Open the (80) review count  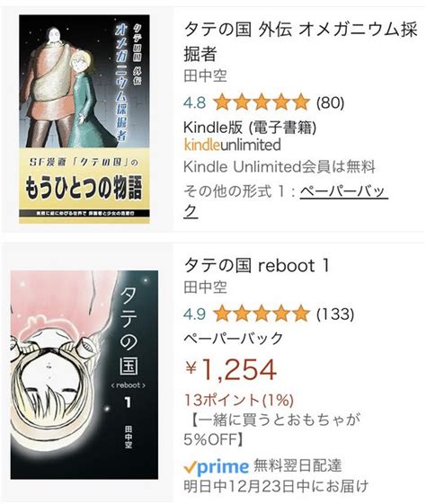pos(330,102)
